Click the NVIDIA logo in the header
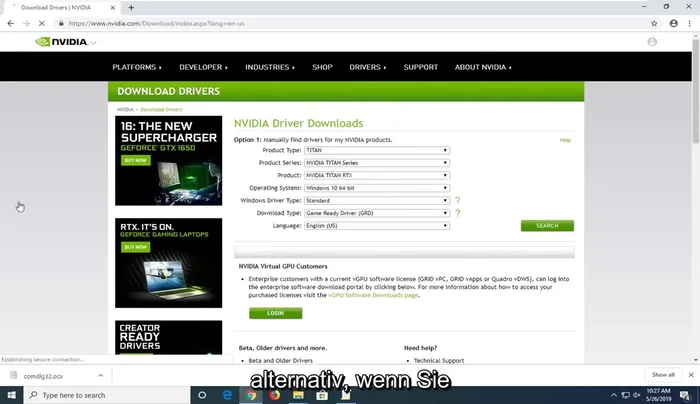This screenshot has height=404, width=700. coord(64,42)
